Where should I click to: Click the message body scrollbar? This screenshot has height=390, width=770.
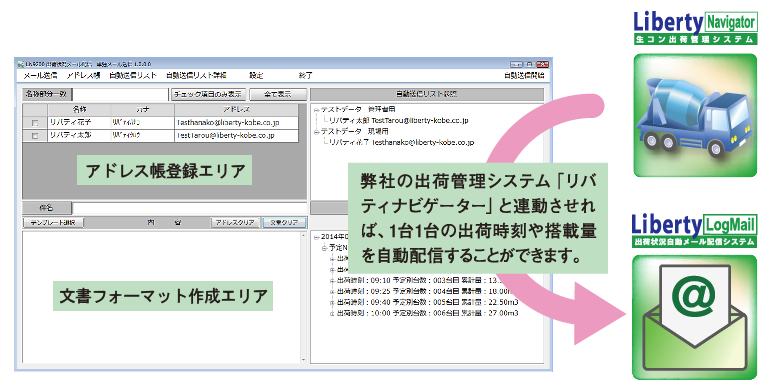pos(303,298)
